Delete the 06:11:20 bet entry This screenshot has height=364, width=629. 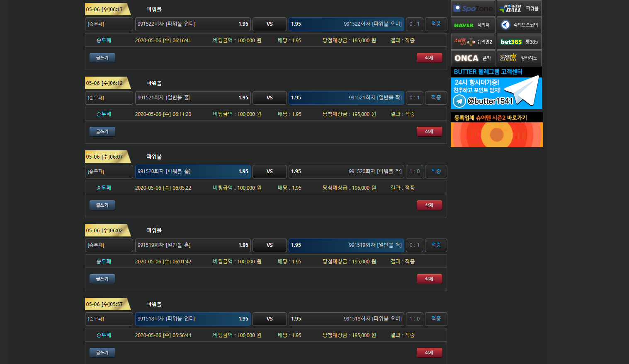pyautogui.click(x=429, y=132)
